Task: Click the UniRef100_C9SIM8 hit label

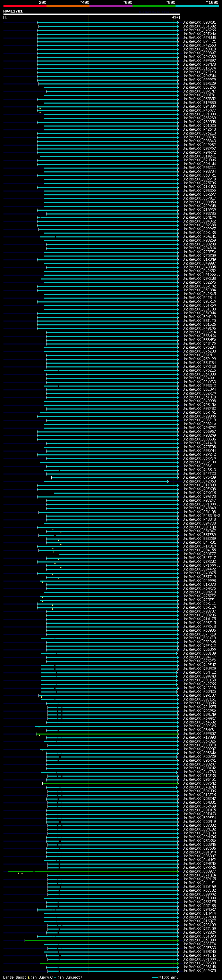Action: (199, 967)
